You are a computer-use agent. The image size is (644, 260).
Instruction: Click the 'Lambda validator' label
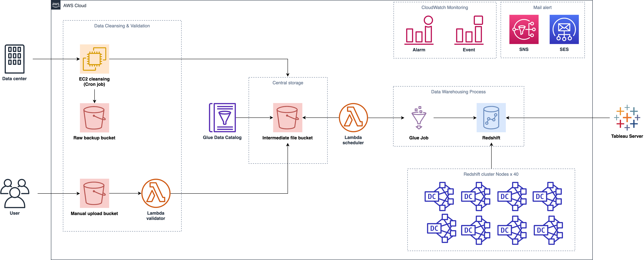click(156, 216)
